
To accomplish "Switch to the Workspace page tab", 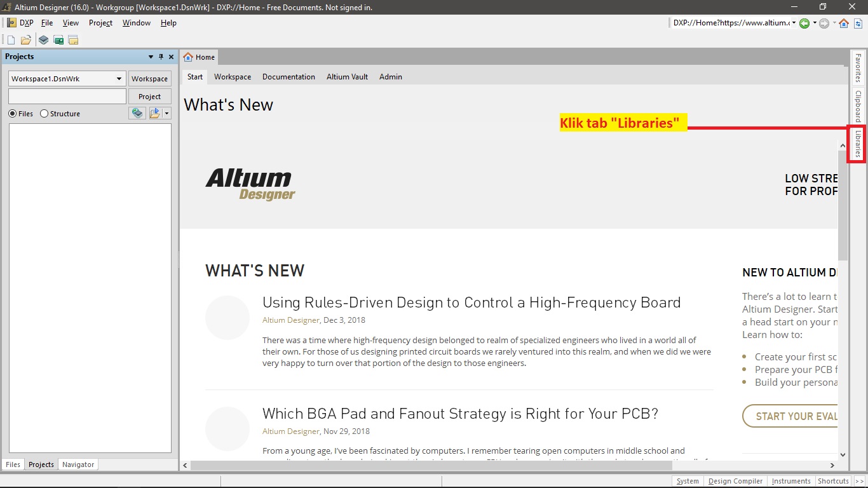I will [233, 77].
